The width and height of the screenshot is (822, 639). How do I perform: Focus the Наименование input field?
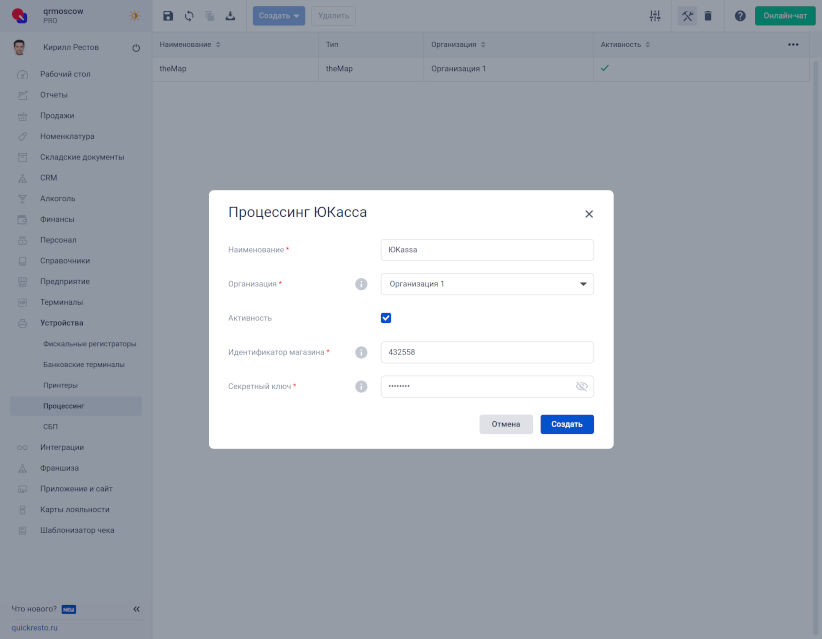pos(487,250)
